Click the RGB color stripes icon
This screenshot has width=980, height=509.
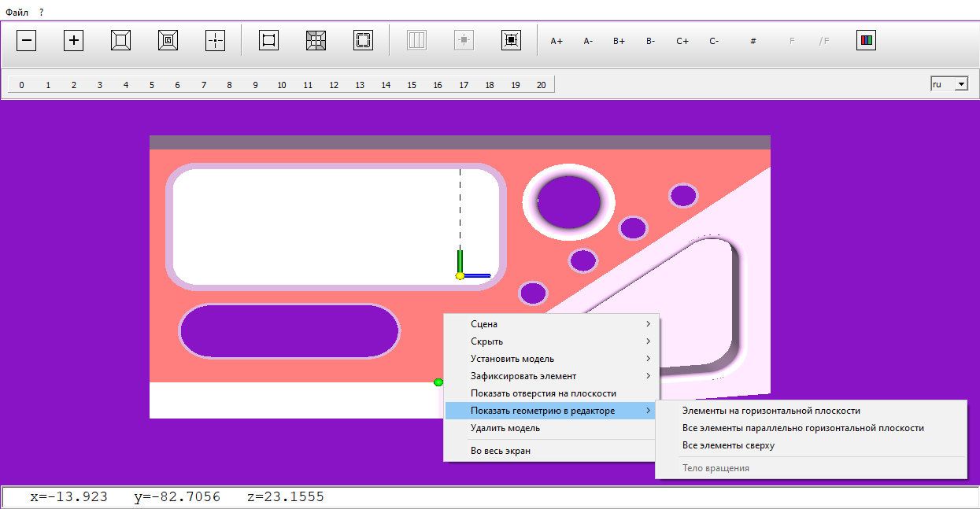(866, 40)
